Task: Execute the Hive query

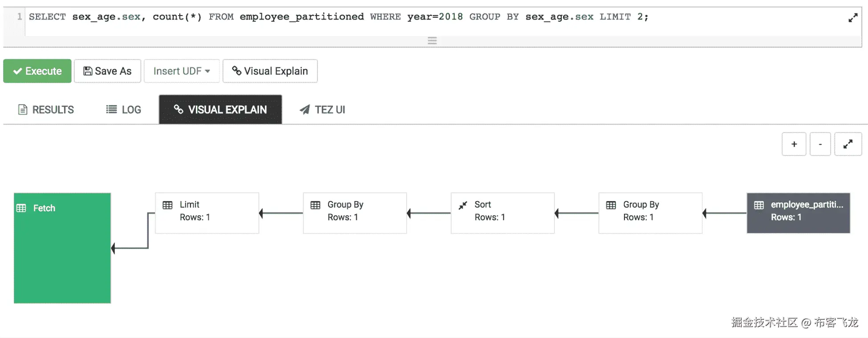Action: tap(37, 71)
